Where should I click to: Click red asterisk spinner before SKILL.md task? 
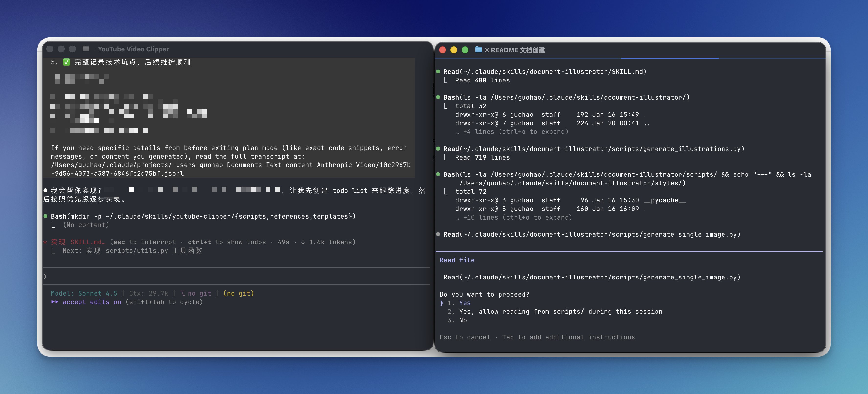(x=45, y=242)
